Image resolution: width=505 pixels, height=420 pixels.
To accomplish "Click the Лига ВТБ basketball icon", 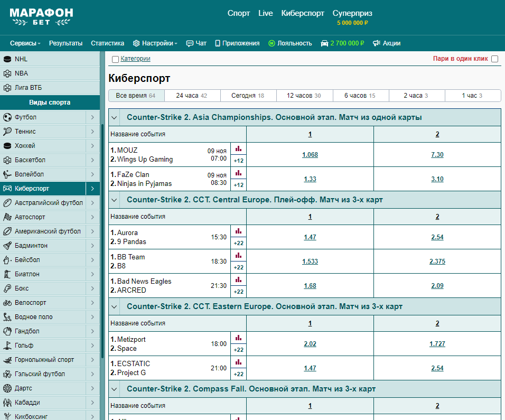I will coord(7,88).
